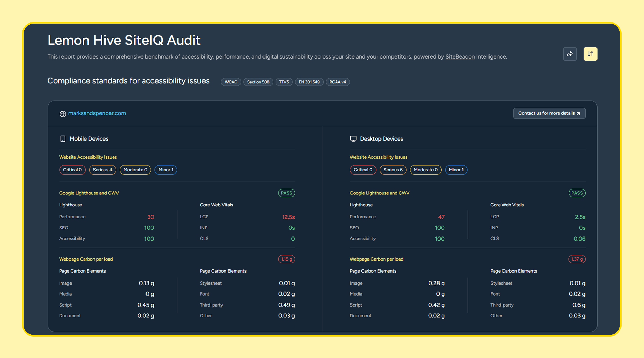Click the yellow sort arrows button
Viewport: 644px width, 358px height.
tap(590, 54)
